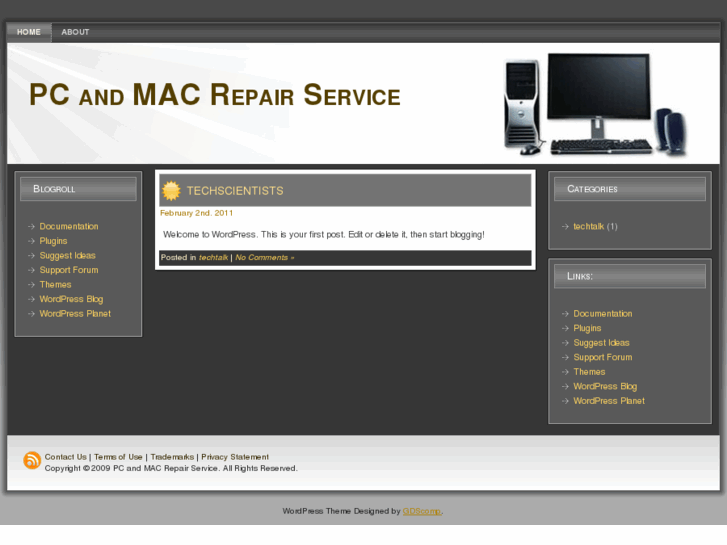727x545 pixels.
Task: Click the Blogroll panel heading
Action: [78, 189]
